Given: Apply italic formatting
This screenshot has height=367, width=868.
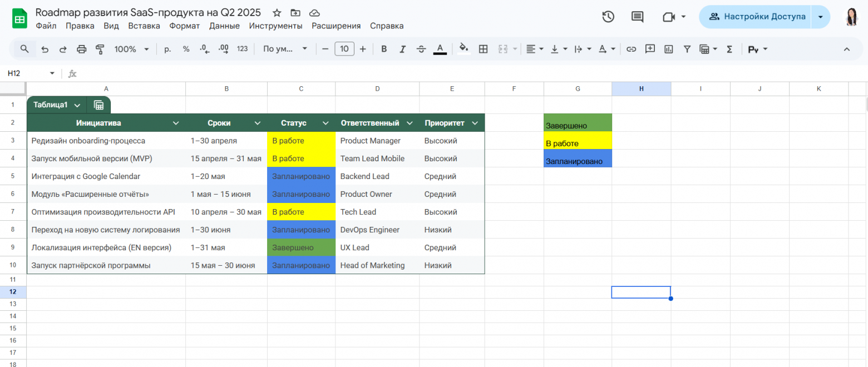Looking at the screenshot, I should (x=402, y=49).
